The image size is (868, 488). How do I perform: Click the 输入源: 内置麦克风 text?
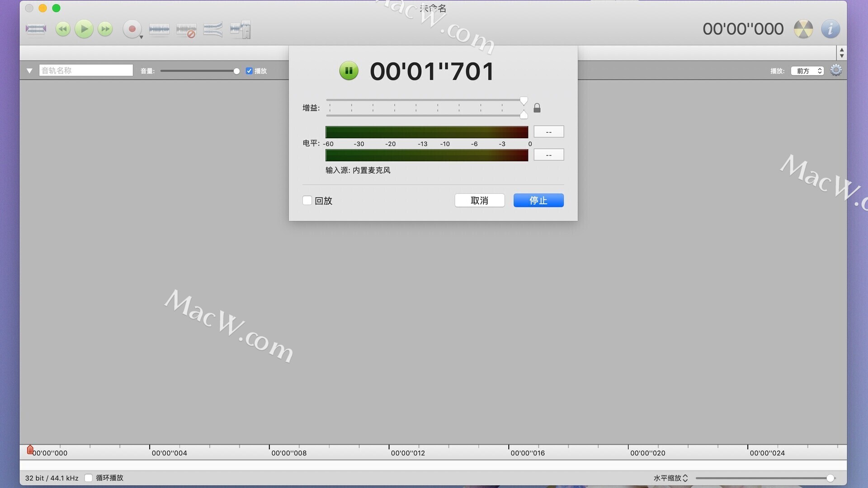(x=358, y=170)
